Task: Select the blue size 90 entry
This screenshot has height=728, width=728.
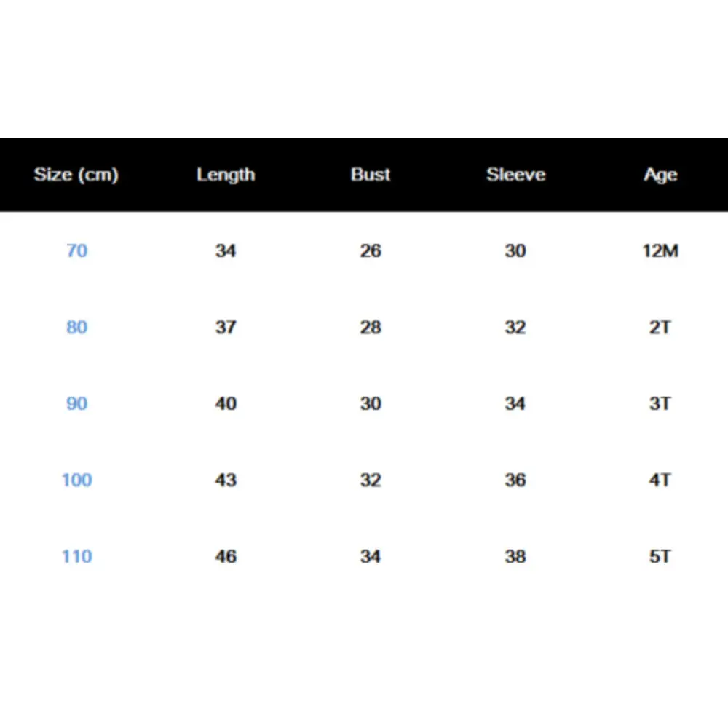Action: point(76,403)
